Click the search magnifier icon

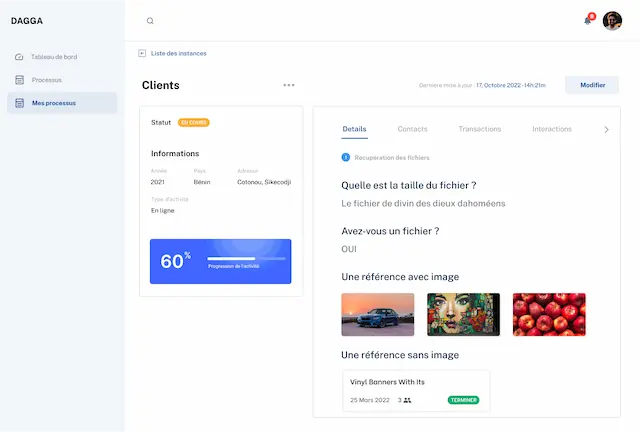pos(150,21)
